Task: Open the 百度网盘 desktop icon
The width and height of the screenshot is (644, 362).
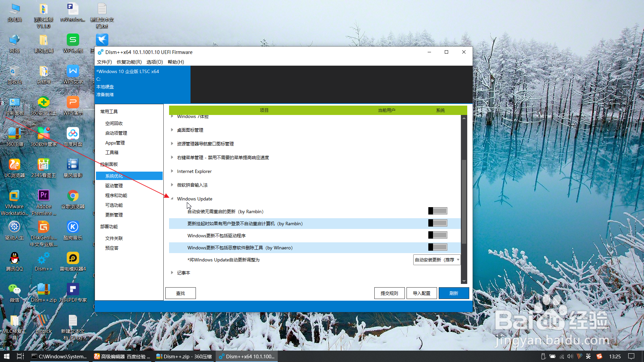Action: tap(73, 134)
